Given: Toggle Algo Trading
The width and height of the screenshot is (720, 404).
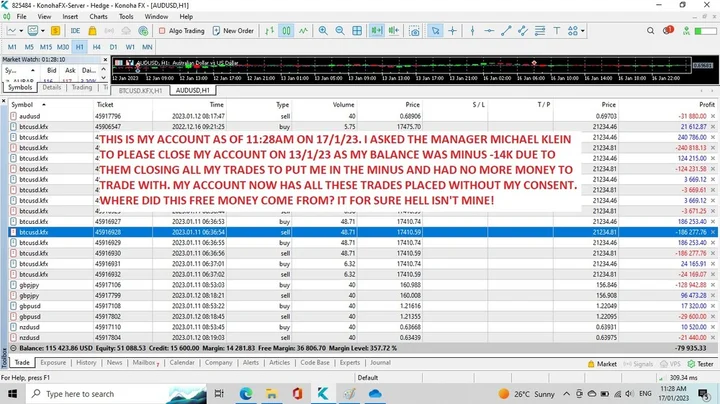Looking at the screenshot, I should point(181,31).
